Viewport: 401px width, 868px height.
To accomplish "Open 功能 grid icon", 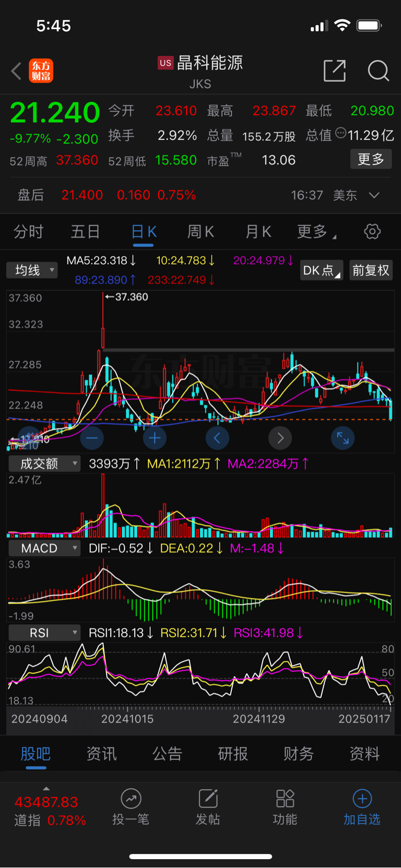I will tap(285, 799).
